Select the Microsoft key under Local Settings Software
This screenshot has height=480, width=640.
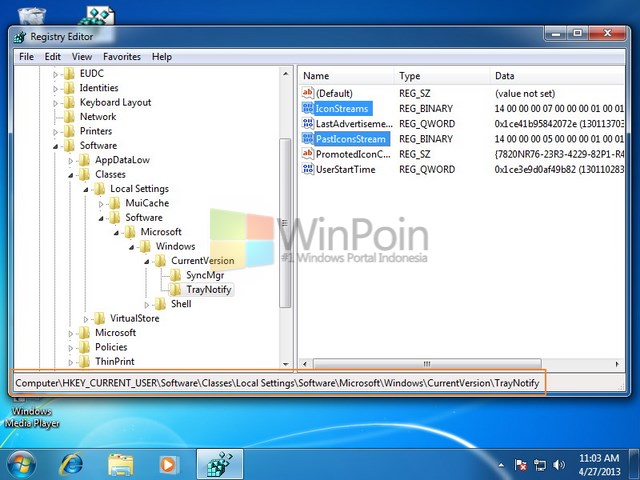point(161,232)
